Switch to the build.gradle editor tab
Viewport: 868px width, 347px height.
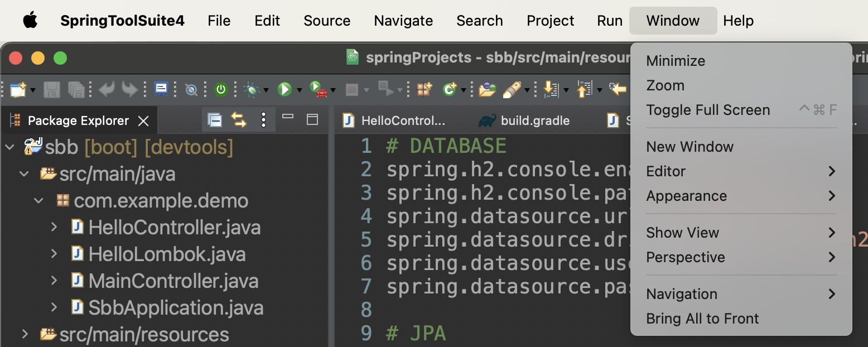pos(524,121)
